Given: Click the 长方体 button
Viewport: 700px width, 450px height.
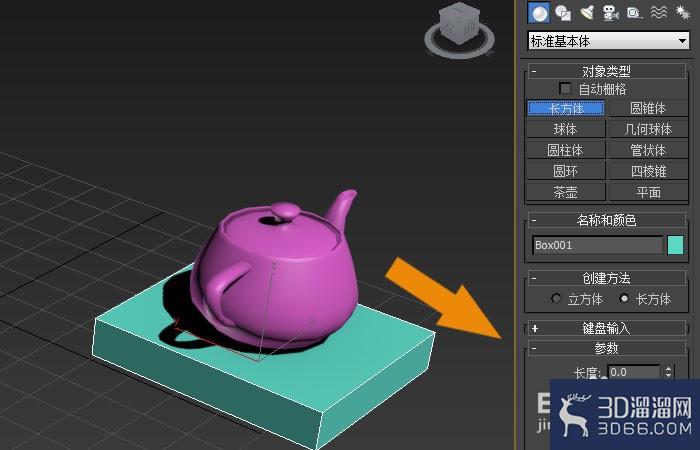Looking at the screenshot, I should tap(566, 108).
